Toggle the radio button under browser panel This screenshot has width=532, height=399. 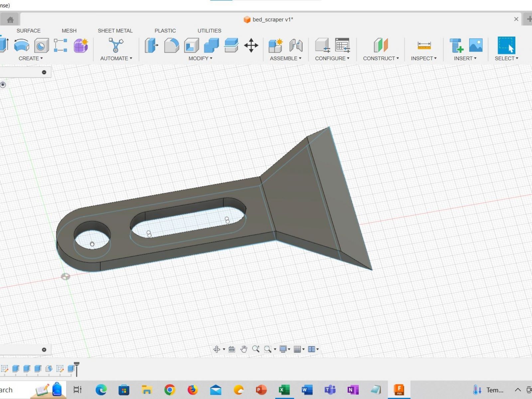coord(3,85)
